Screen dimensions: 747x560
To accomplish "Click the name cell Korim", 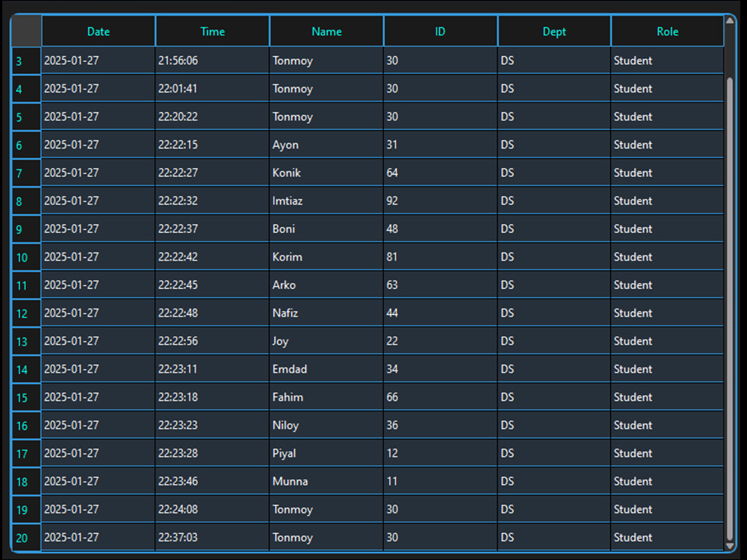I will coord(326,257).
